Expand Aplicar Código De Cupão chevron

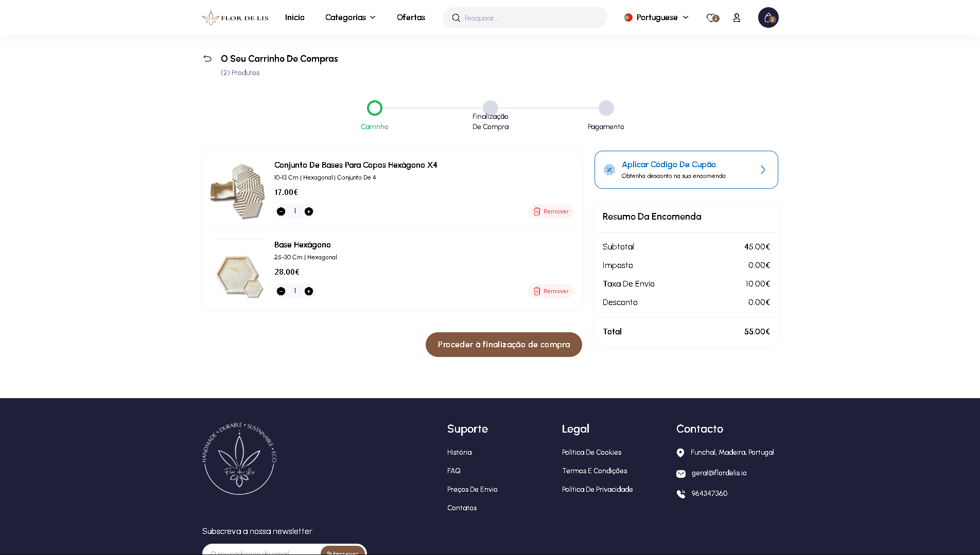point(763,170)
